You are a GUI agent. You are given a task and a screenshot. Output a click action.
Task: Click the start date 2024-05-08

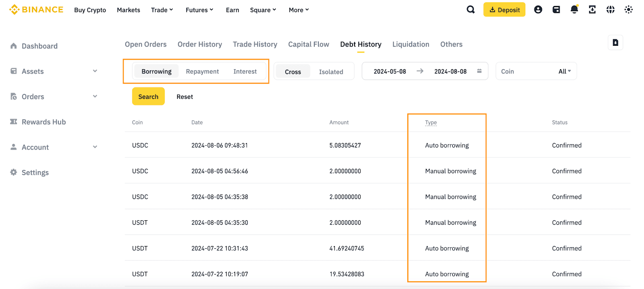coord(390,72)
